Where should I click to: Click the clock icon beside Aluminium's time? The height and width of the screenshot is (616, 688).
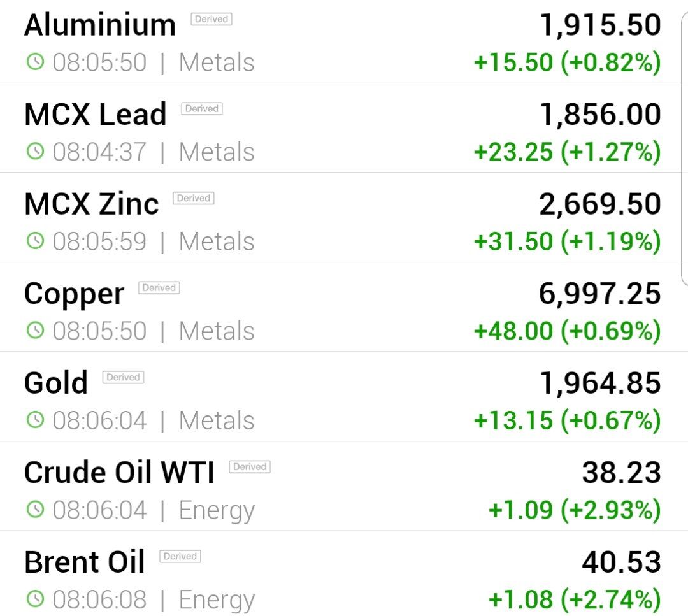pyautogui.click(x=35, y=61)
